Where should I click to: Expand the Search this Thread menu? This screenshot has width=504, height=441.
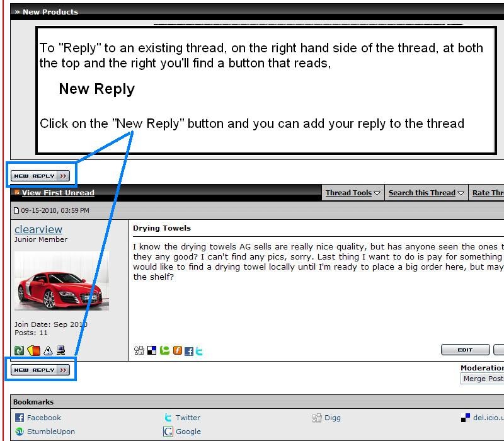pos(426,193)
